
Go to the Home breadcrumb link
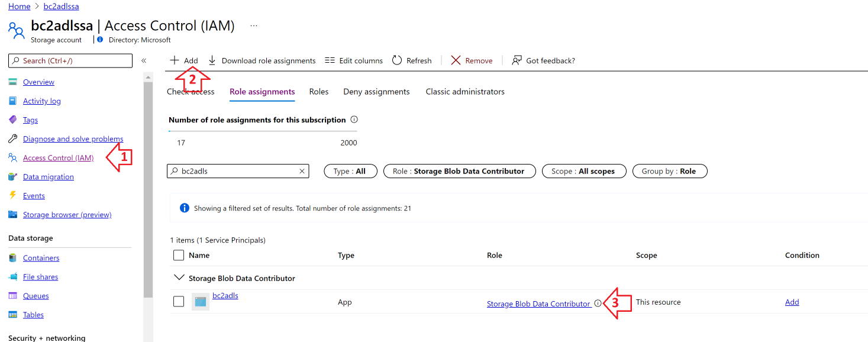20,6
